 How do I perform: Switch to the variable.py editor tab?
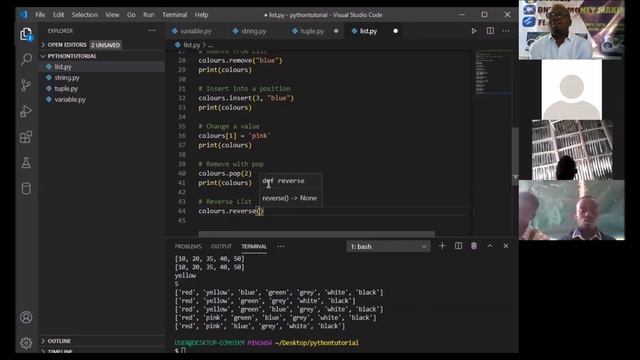tap(196, 31)
